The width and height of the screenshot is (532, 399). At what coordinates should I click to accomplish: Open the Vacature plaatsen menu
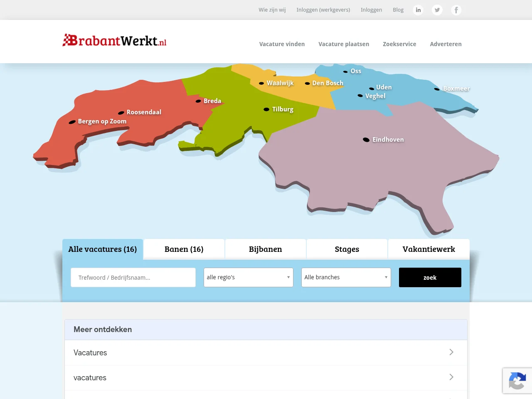(x=344, y=44)
